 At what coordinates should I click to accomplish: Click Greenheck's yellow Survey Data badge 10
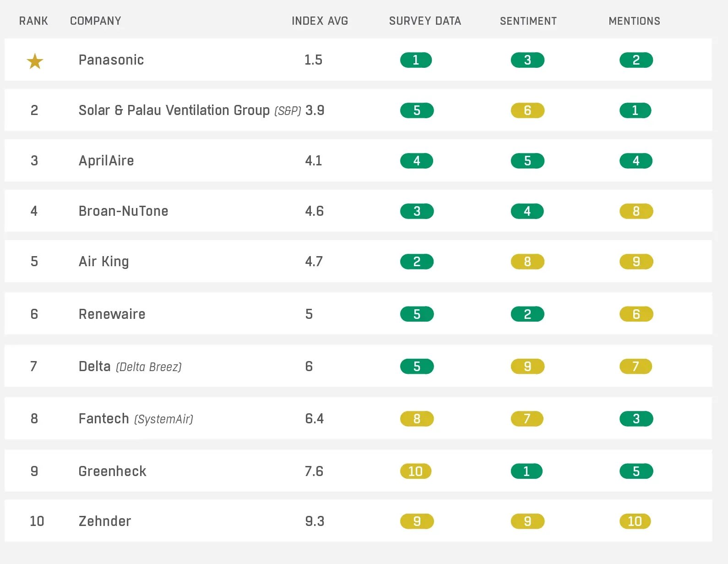(x=416, y=471)
